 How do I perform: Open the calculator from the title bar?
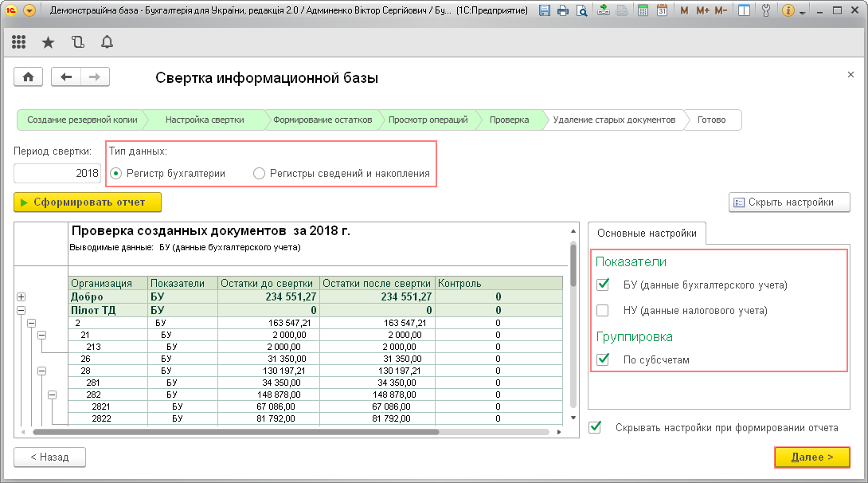pyautogui.click(x=643, y=11)
